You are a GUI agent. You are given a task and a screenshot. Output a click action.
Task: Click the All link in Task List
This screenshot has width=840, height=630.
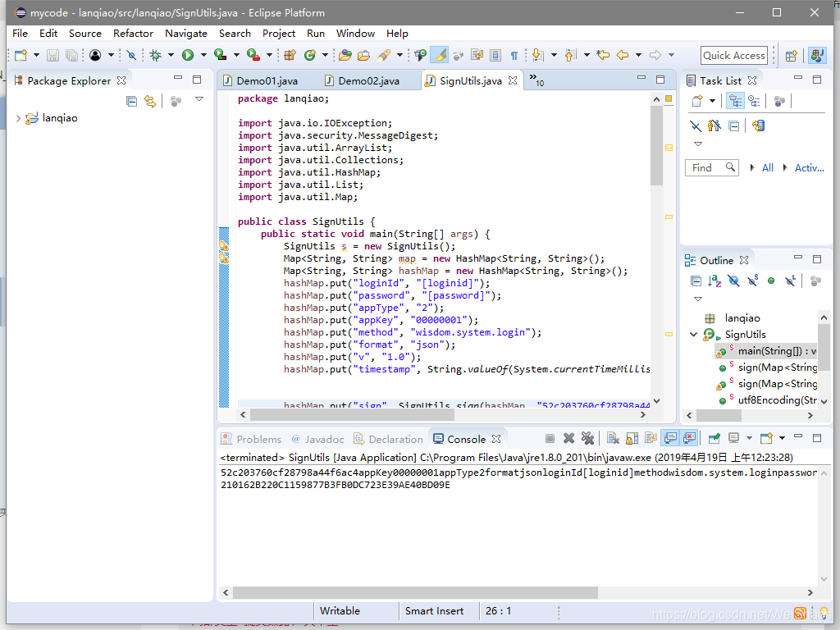click(768, 167)
